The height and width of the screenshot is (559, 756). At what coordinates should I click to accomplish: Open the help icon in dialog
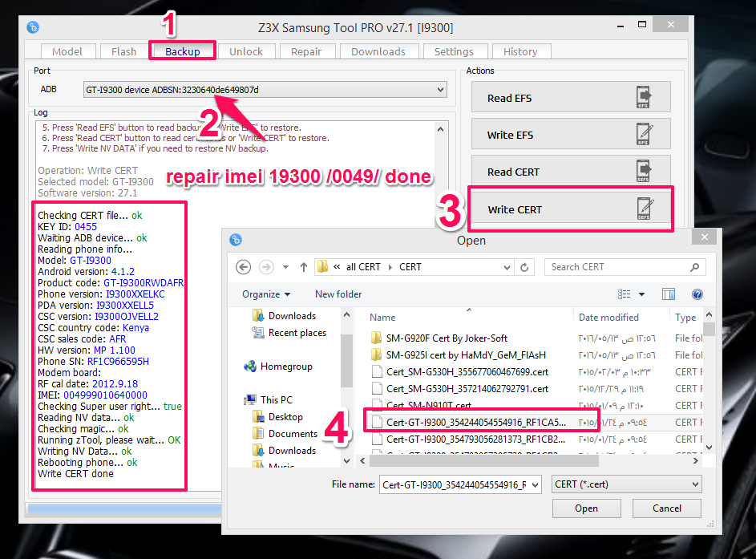(697, 294)
